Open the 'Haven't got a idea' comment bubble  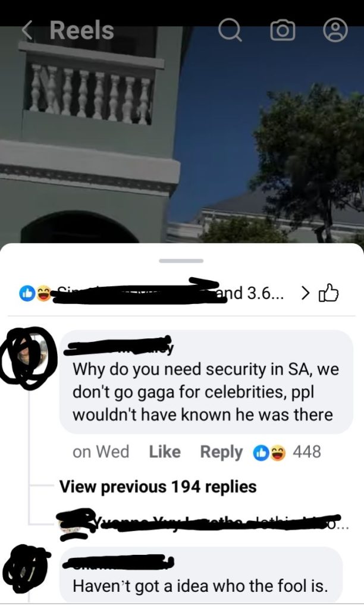[201, 575]
